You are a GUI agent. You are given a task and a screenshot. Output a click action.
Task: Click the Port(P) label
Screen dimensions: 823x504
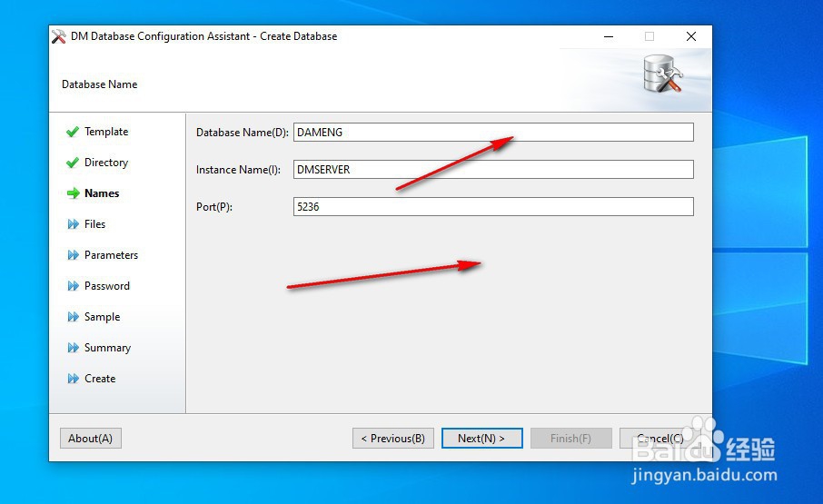[x=214, y=207]
